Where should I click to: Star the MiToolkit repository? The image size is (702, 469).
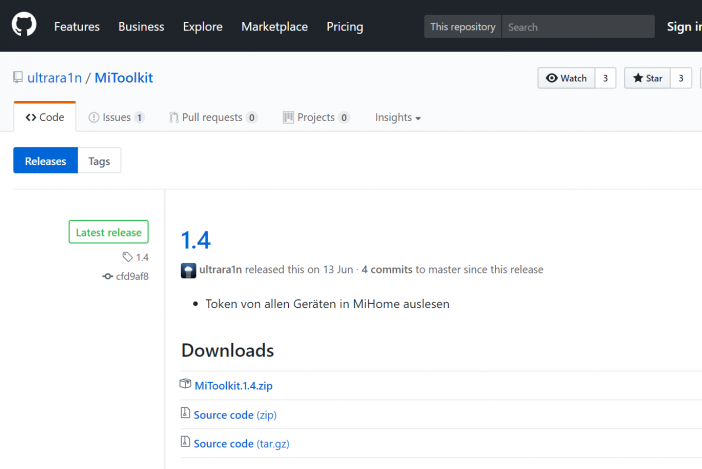pos(647,78)
